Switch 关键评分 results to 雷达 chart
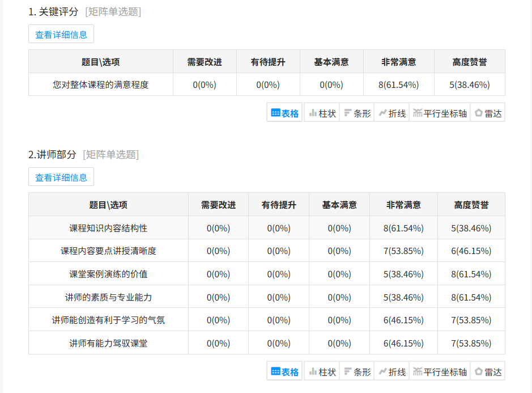Image resolution: width=532 pixels, height=393 pixels. click(488, 113)
